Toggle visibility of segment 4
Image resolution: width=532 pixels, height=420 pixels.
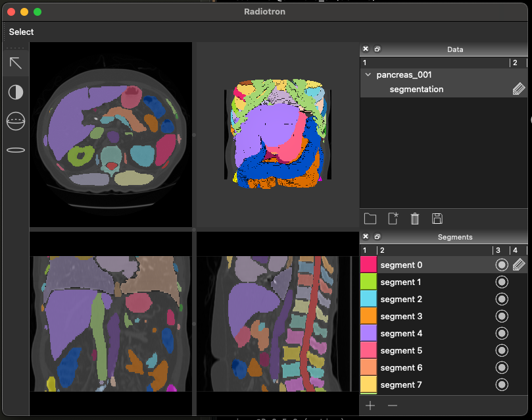[502, 334]
